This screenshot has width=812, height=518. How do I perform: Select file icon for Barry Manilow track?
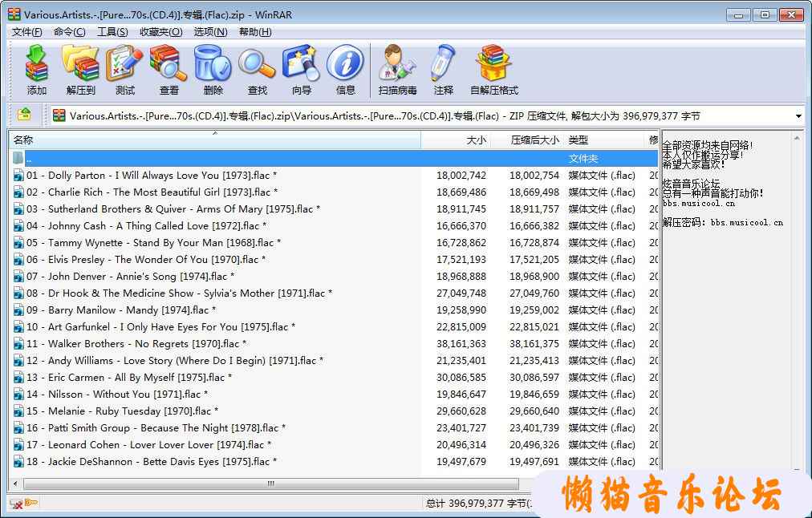[x=18, y=310]
